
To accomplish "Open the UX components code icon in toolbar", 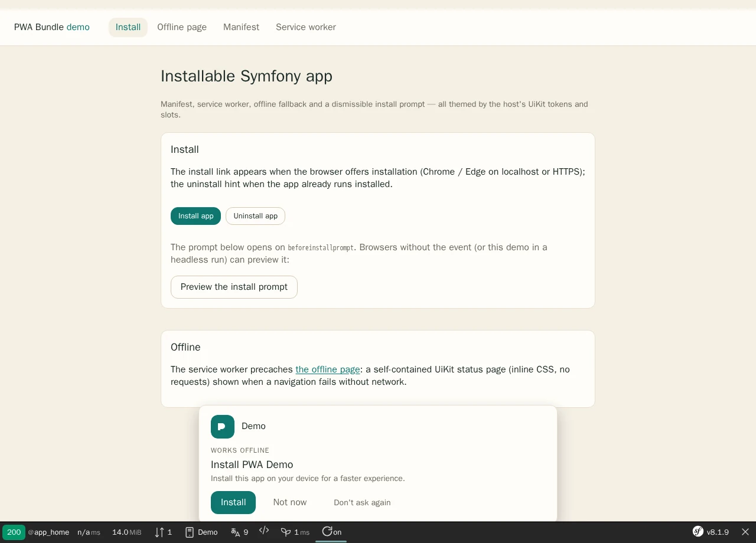I will (264, 532).
